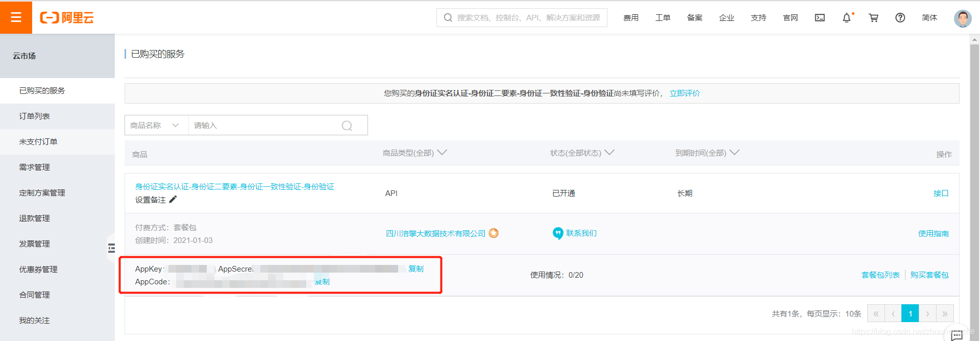Screen dimensions: 980x341
Task: Click the 联系我们 link
Action: click(581, 233)
